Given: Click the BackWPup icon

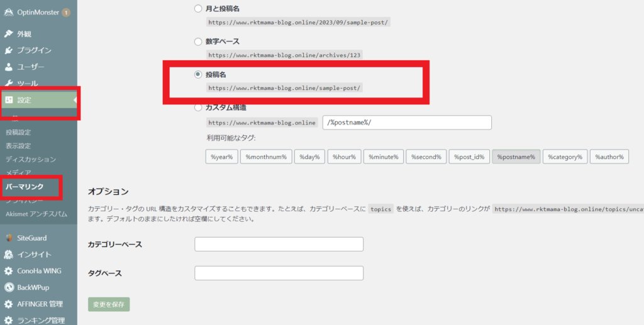Looking at the screenshot, I should coord(9,287).
